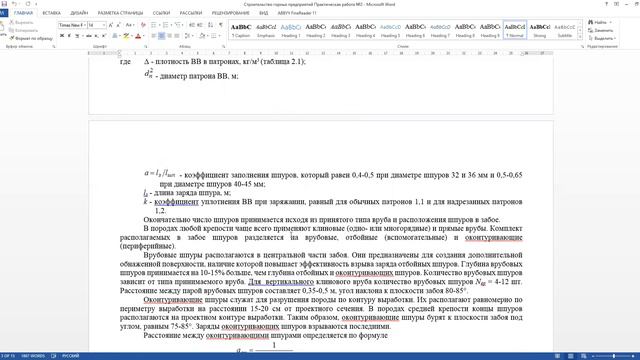Open the ВСТАВКА ribbon tab
Viewport: 640px width, 360px height.
click(51, 13)
